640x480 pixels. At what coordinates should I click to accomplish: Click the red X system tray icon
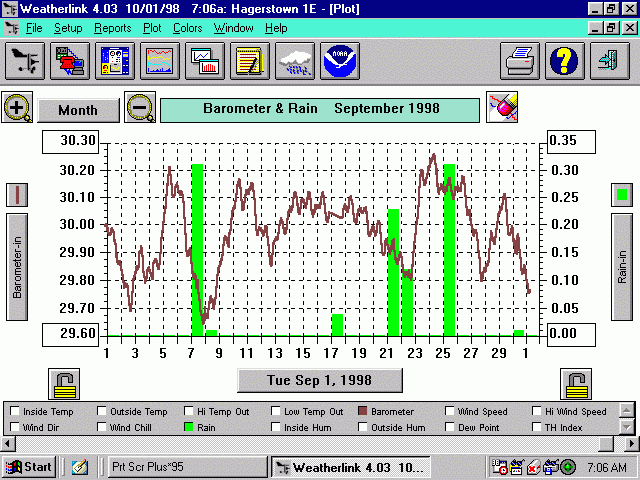533,468
